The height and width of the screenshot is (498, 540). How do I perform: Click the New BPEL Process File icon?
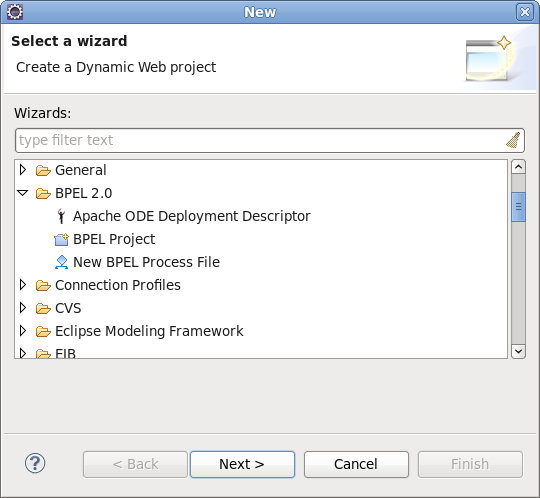tap(62, 262)
